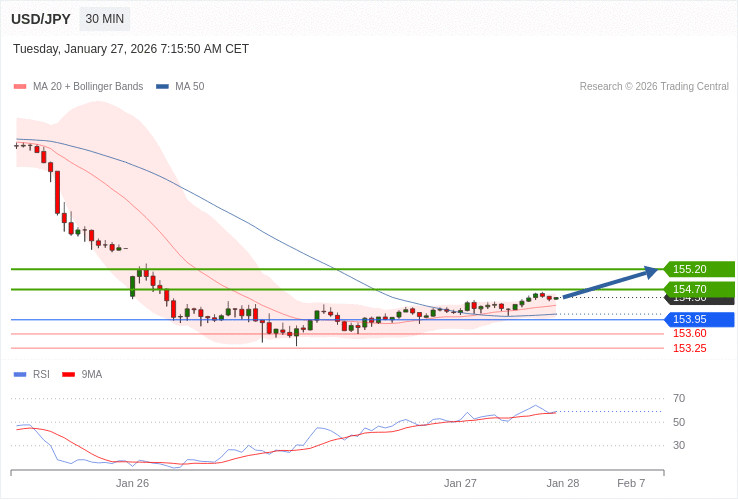Click the RSI 70 axis label
738x500 pixels.
pos(679,398)
